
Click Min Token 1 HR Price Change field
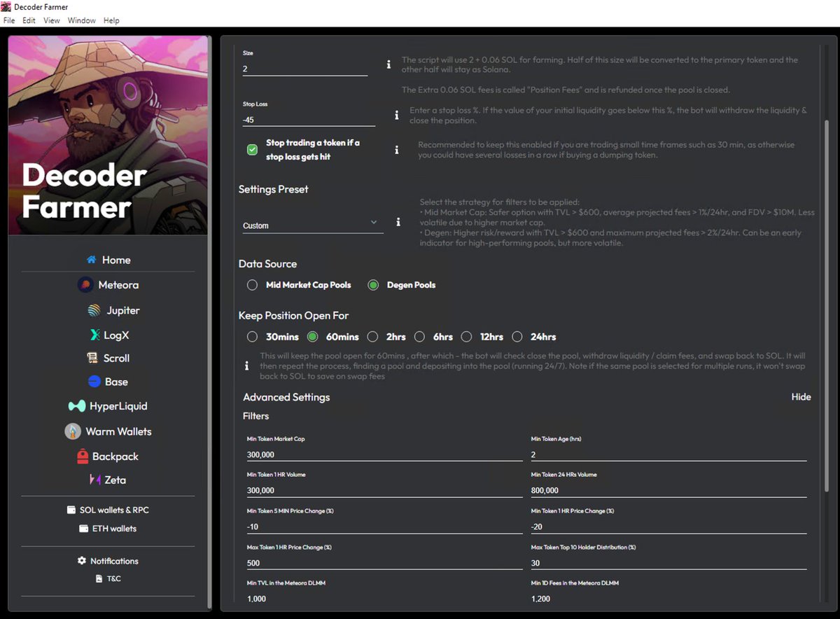(x=668, y=527)
